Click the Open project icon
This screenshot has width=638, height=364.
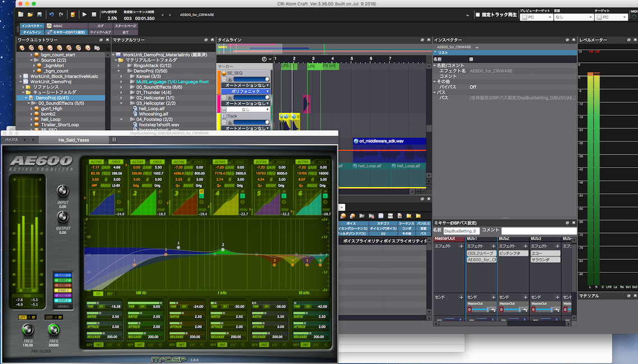click(30, 15)
